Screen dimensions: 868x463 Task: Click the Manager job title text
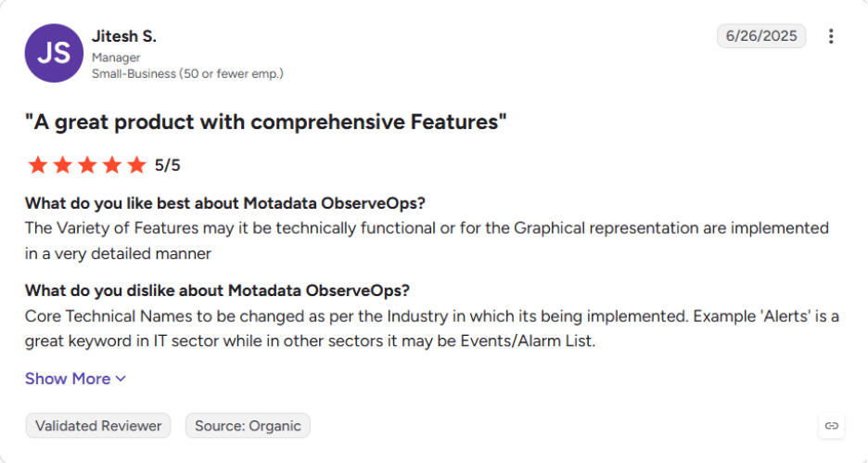coord(116,58)
